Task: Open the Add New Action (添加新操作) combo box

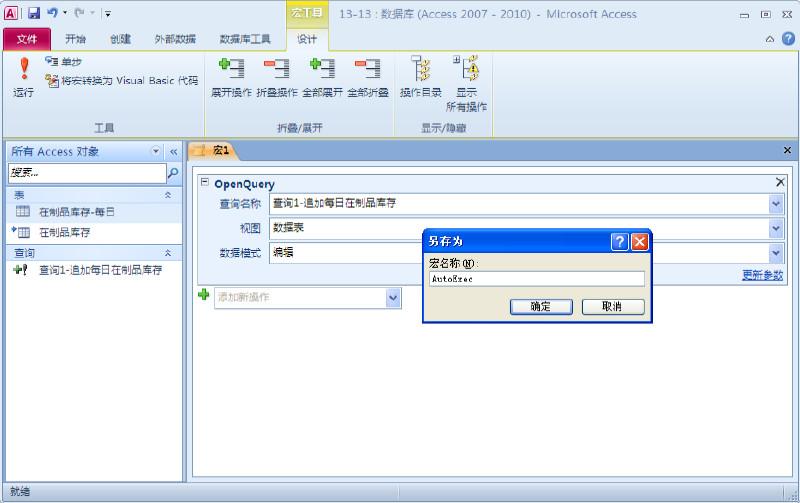Action: [x=308, y=297]
